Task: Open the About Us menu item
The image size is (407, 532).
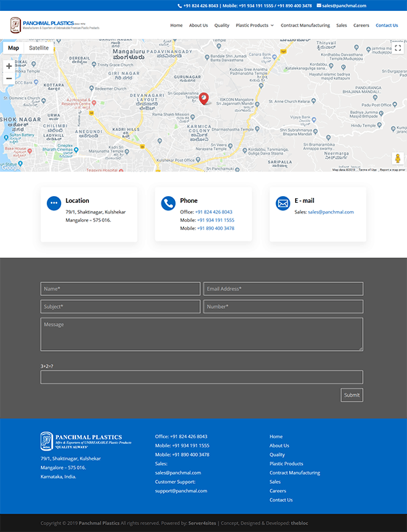Action: pyautogui.click(x=198, y=26)
